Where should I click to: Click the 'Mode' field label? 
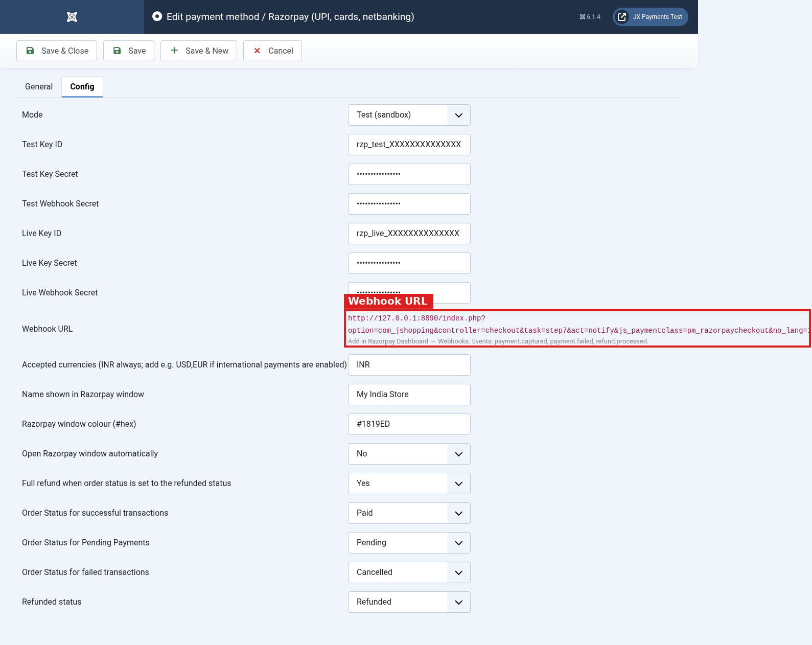[32, 115]
